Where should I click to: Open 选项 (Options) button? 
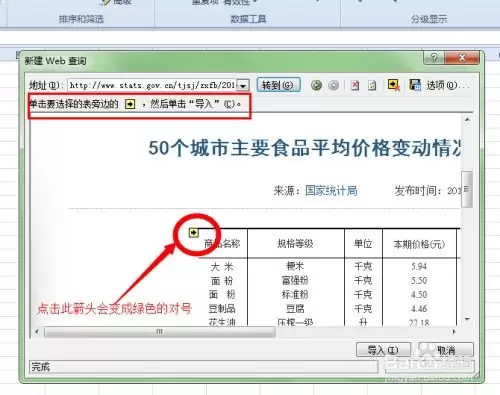pyautogui.click(x=447, y=85)
